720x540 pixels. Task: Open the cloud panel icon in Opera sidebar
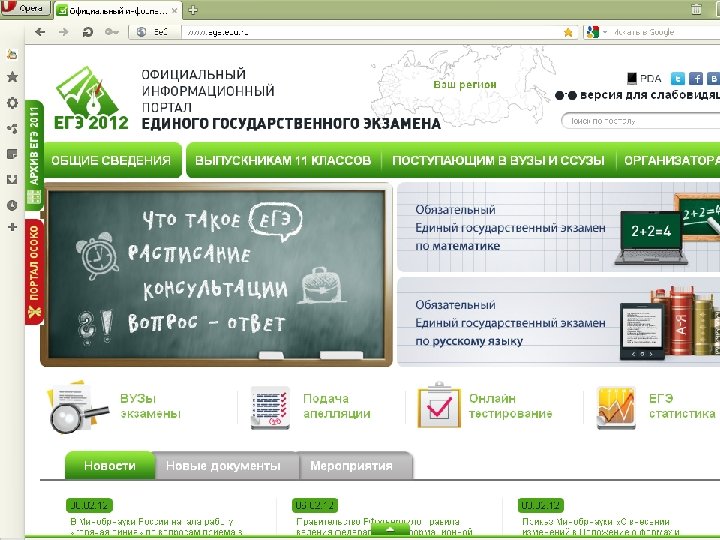pyautogui.click(x=12, y=55)
